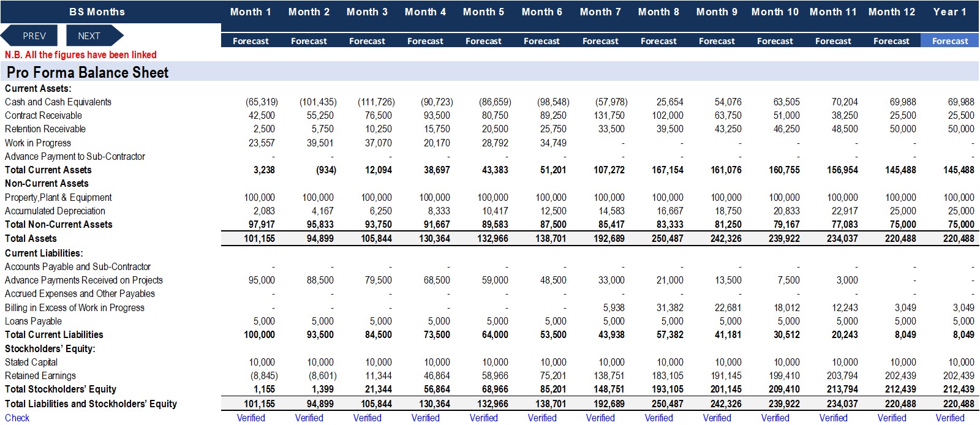The image size is (980, 425).
Task: Click the red 'N.B. All the figures have been linked' note
Action: (x=81, y=55)
